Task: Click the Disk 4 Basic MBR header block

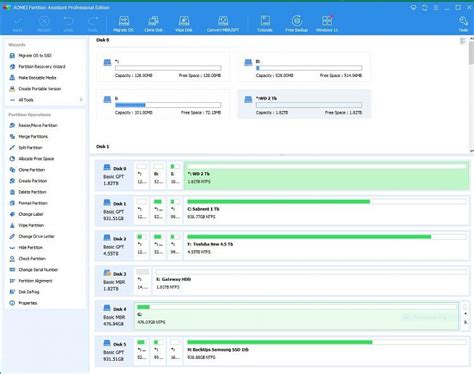Action: [x=114, y=316]
